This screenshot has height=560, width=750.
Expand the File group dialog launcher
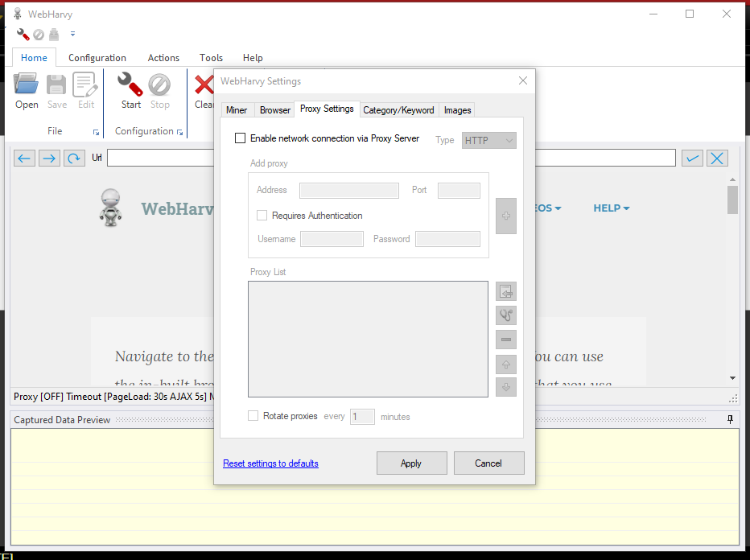(96, 133)
